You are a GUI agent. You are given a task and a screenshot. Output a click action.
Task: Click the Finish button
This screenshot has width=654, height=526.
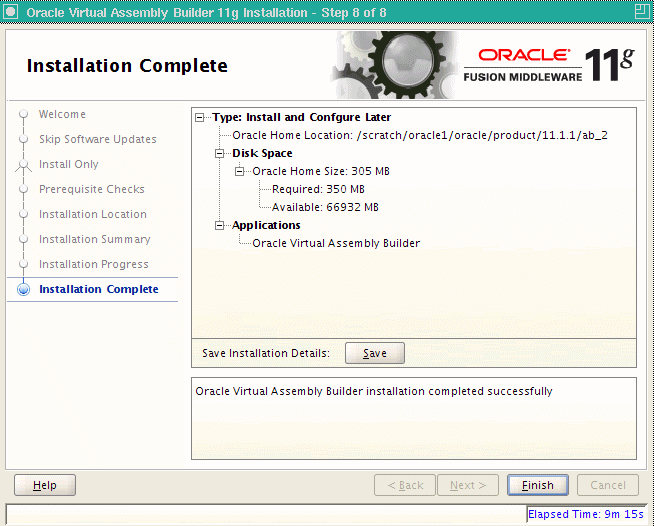(538, 485)
